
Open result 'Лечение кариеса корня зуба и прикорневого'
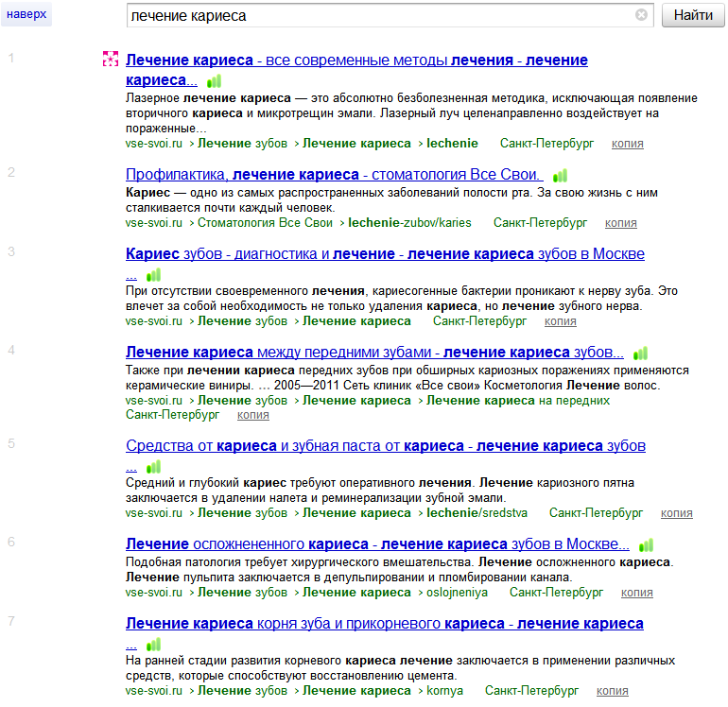click(x=385, y=623)
